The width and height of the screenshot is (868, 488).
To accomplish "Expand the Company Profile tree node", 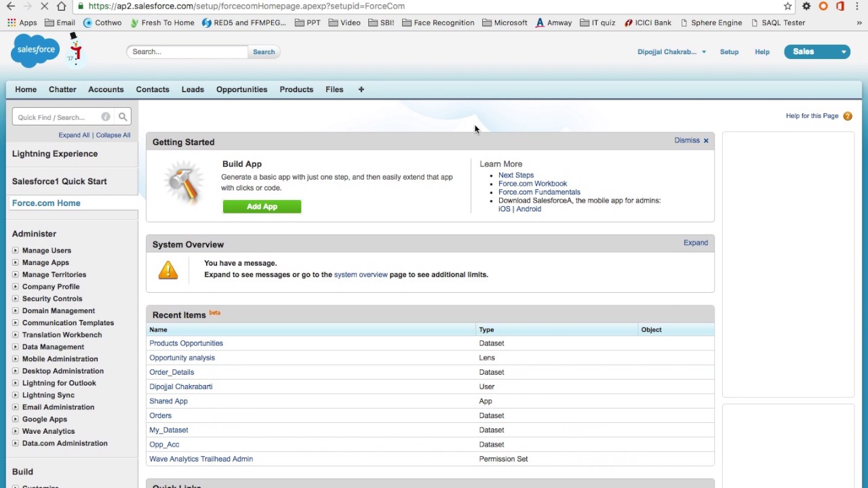I will click(x=16, y=287).
